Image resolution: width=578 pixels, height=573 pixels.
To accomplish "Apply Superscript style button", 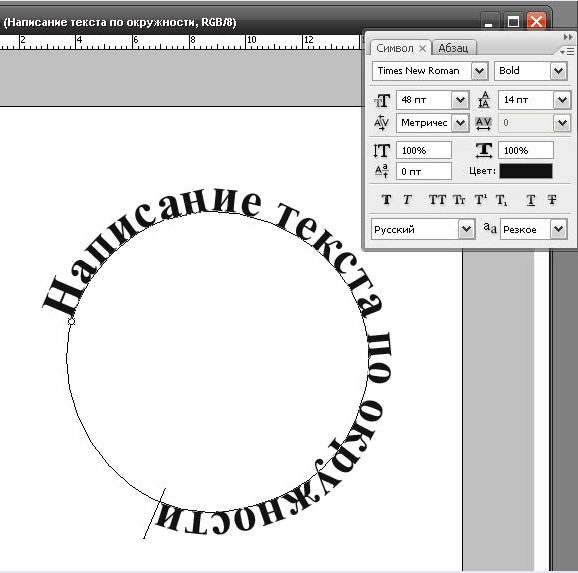I will click(480, 200).
